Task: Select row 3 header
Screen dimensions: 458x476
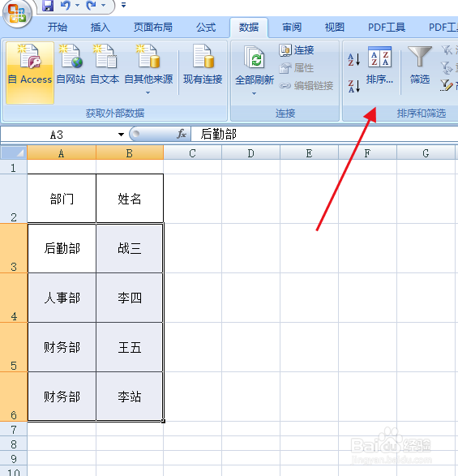Action: (13, 248)
